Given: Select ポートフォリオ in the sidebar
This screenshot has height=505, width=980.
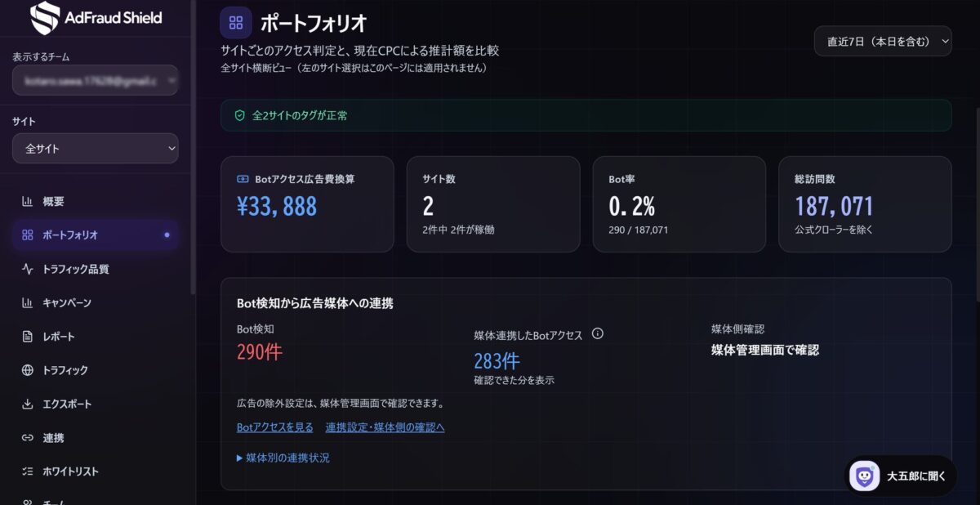Looking at the screenshot, I should coord(96,235).
